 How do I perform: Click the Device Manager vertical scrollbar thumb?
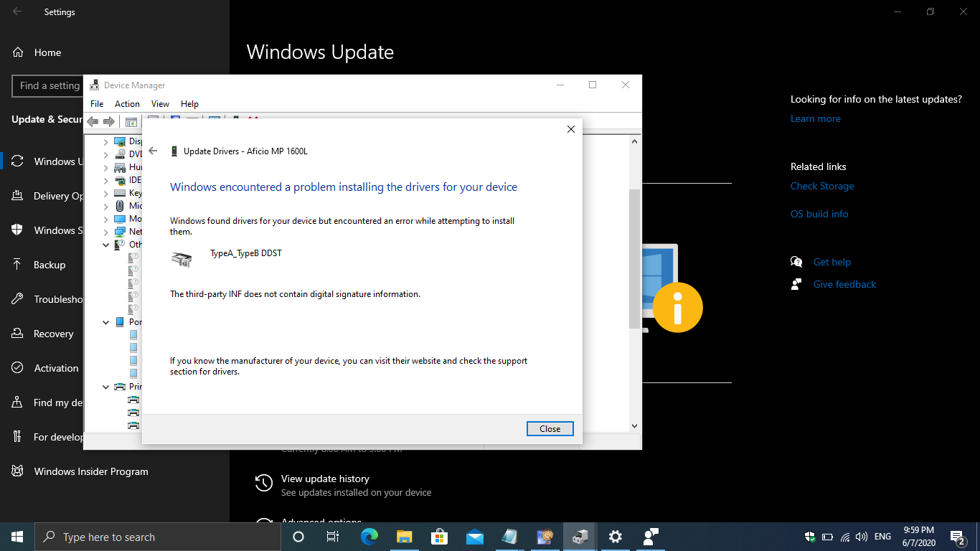[x=634, y=259]
